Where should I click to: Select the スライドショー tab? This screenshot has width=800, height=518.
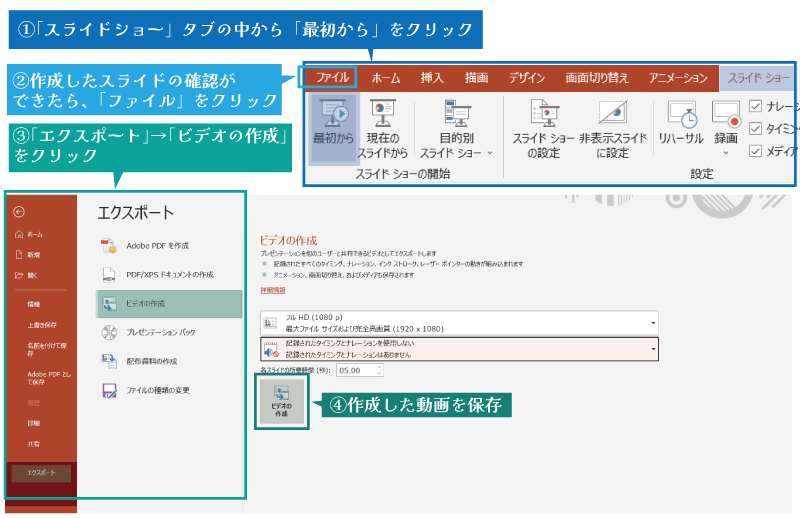coord(757,78)
